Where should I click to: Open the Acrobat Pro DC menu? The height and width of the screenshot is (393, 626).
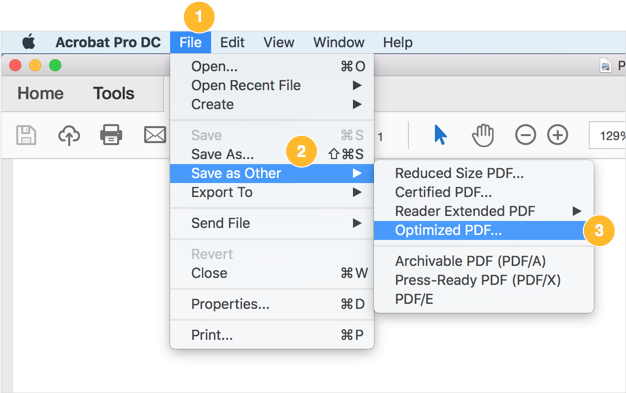tap(108, 42)
